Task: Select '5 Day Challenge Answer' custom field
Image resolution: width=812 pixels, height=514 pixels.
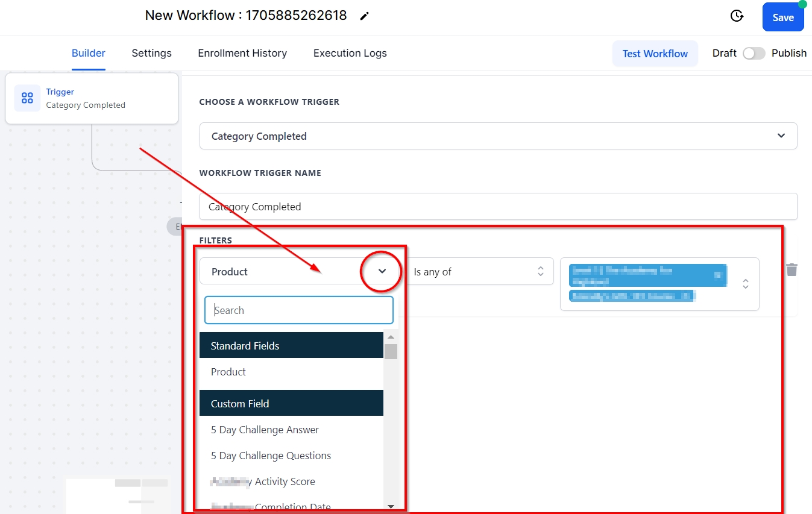Action: pos(265,430)
